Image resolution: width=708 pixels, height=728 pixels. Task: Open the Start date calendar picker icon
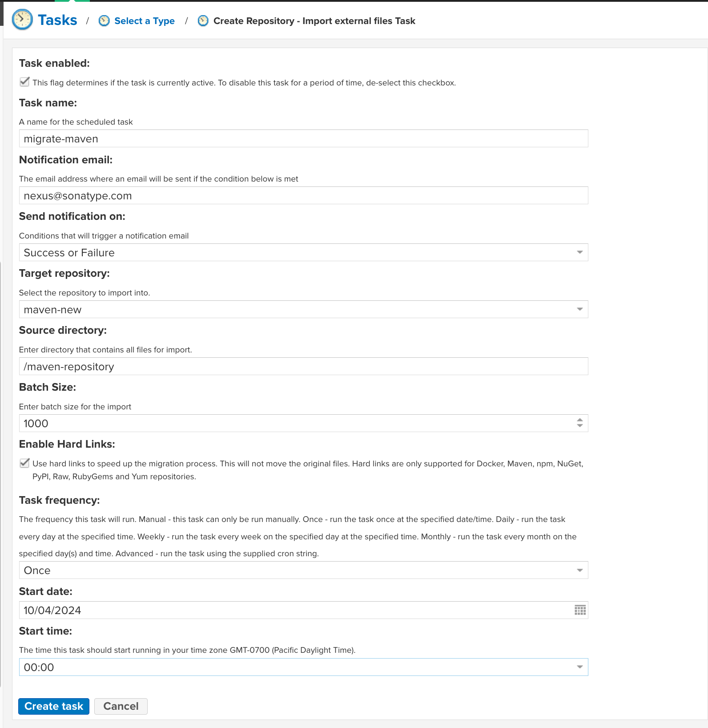(580, 610)
